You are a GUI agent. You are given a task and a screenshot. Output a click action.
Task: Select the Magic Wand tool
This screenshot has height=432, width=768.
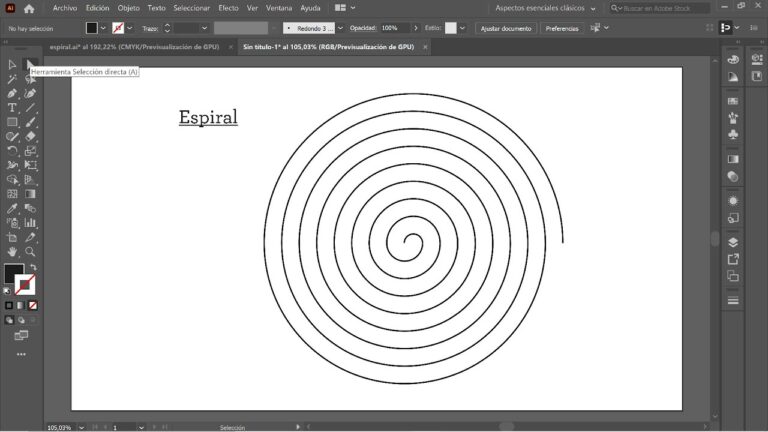(12, 79)
